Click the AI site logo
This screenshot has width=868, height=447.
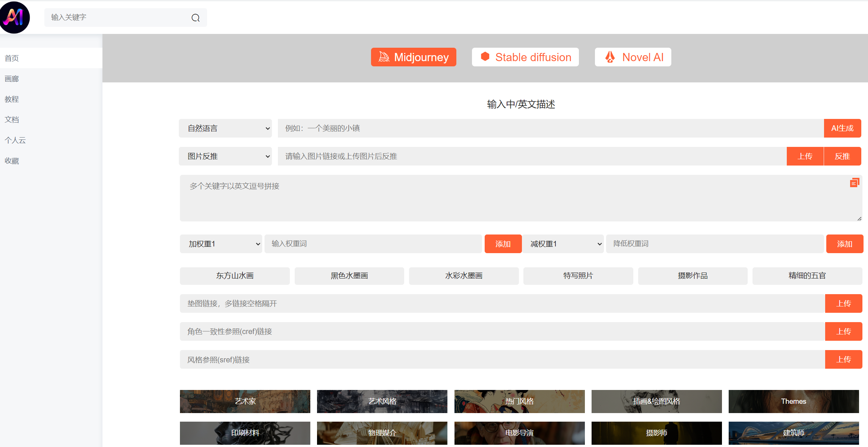(15, 17)
